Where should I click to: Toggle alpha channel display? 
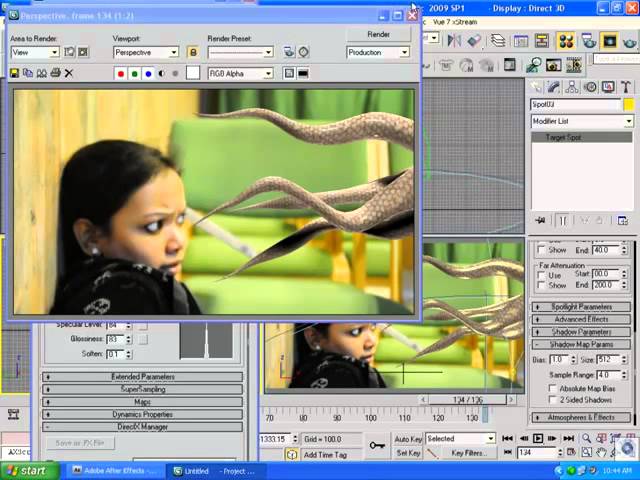(162, 74)
